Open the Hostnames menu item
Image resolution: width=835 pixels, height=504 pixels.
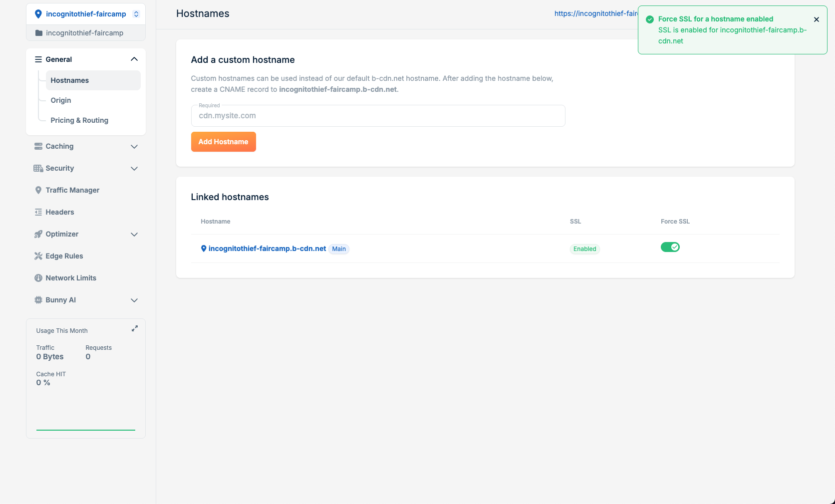[x=93, y=80]
